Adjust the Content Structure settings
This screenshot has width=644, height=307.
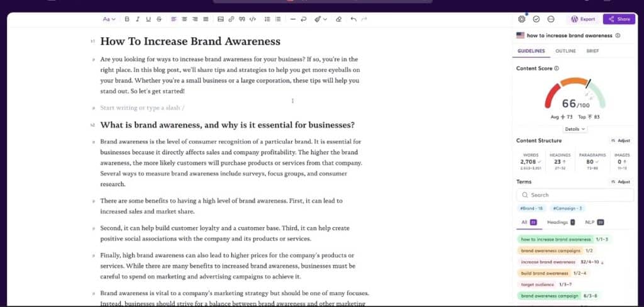[620, 140]
